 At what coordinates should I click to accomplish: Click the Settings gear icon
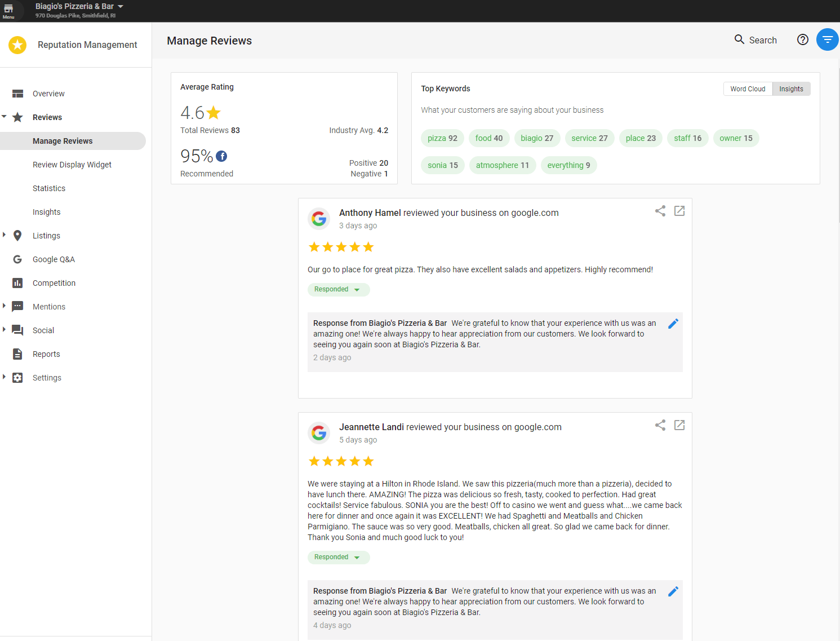point(17,378)
